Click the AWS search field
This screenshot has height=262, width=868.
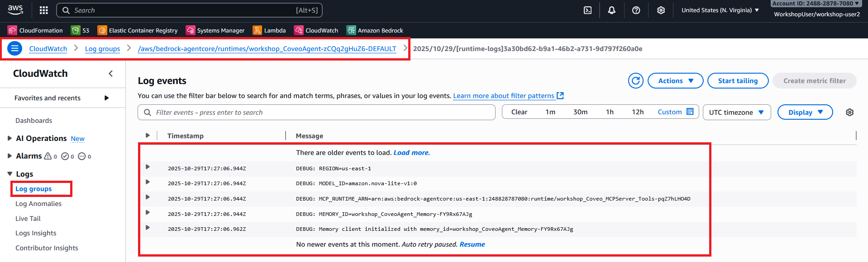click(189, 10)
